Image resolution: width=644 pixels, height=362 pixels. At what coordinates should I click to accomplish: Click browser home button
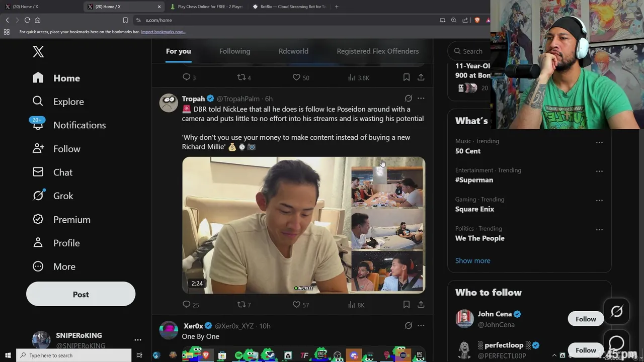[x=37, y=20]
